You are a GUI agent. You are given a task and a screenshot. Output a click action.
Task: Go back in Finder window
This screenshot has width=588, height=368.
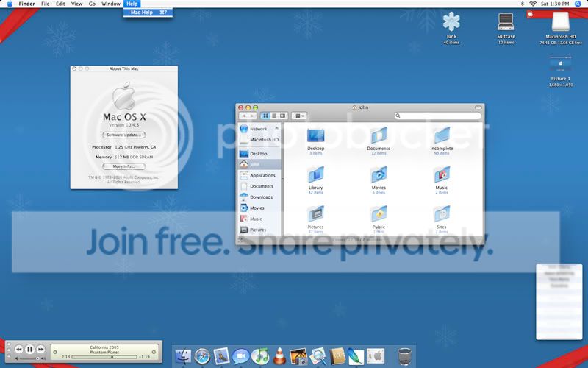tap(244, 116)
